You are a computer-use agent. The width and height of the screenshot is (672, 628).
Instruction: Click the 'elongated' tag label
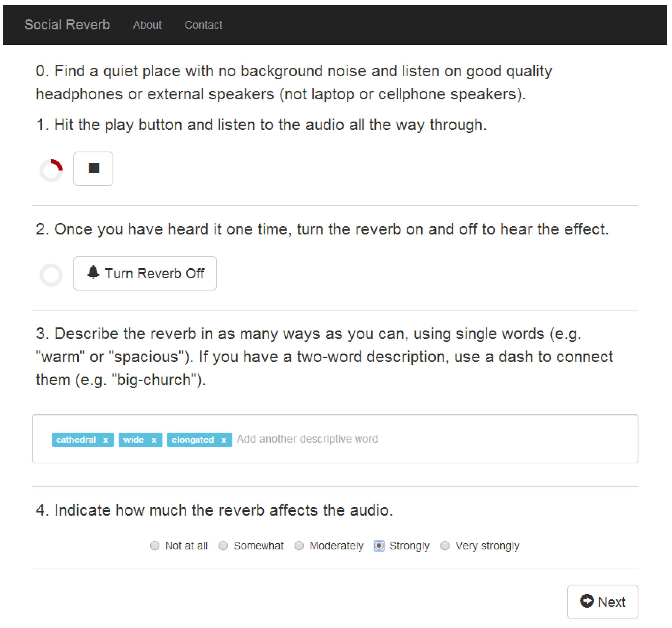pyautogui.click(x=193, y=440)
